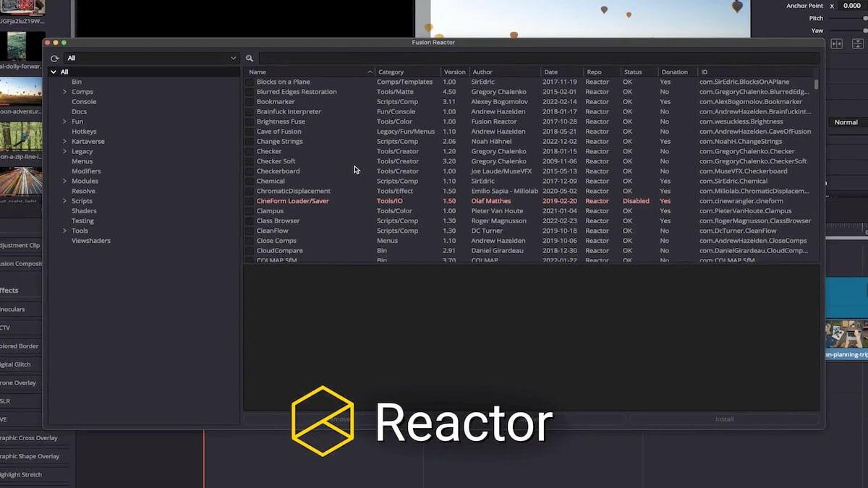The image size is (868, 488).
Task: Click the search magnifier icon
Action: pos(250,58)
